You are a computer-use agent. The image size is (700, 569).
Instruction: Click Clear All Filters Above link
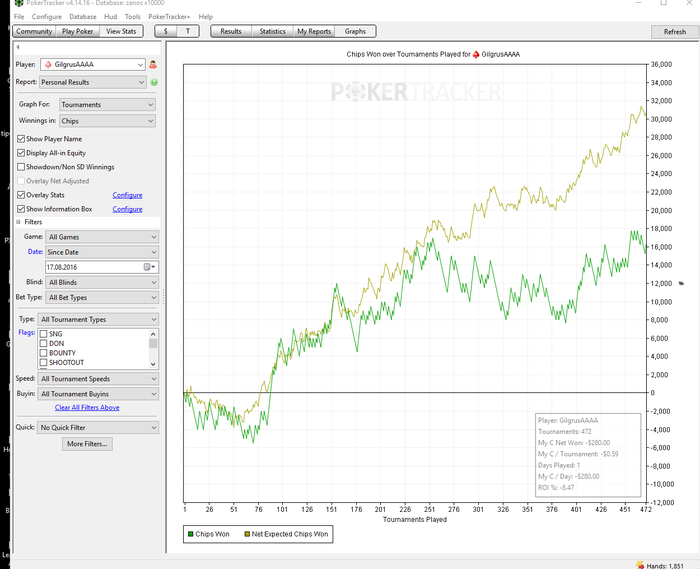tap(87, 408)
